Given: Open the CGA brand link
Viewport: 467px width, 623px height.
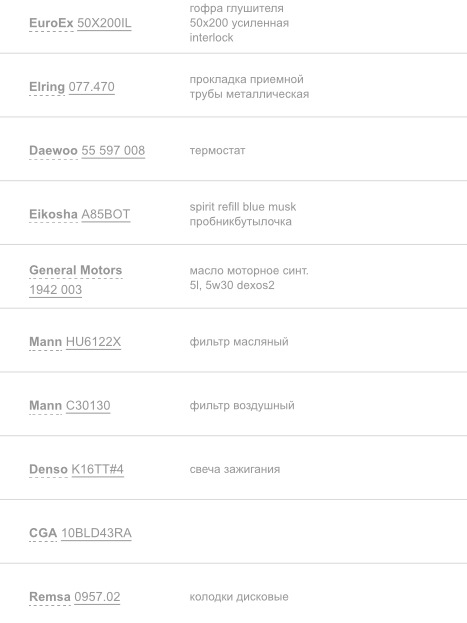Looking at the screenshot, I should pos(43,533).
